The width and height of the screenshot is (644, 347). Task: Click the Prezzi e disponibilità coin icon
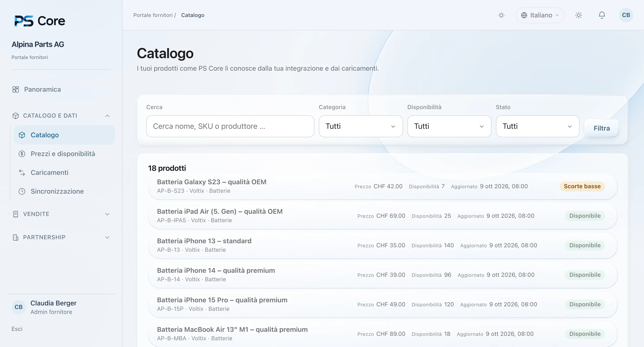tap(22, 154)
